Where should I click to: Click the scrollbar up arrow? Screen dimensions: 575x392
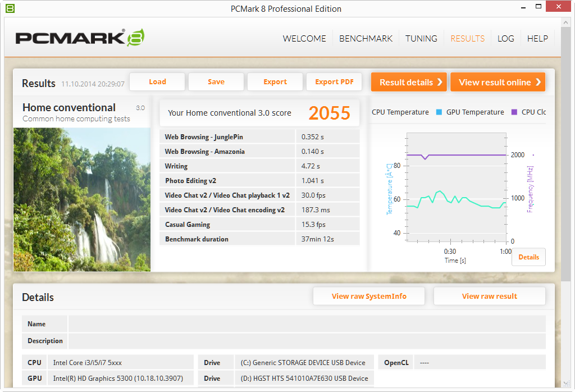(x=565, y=22)
